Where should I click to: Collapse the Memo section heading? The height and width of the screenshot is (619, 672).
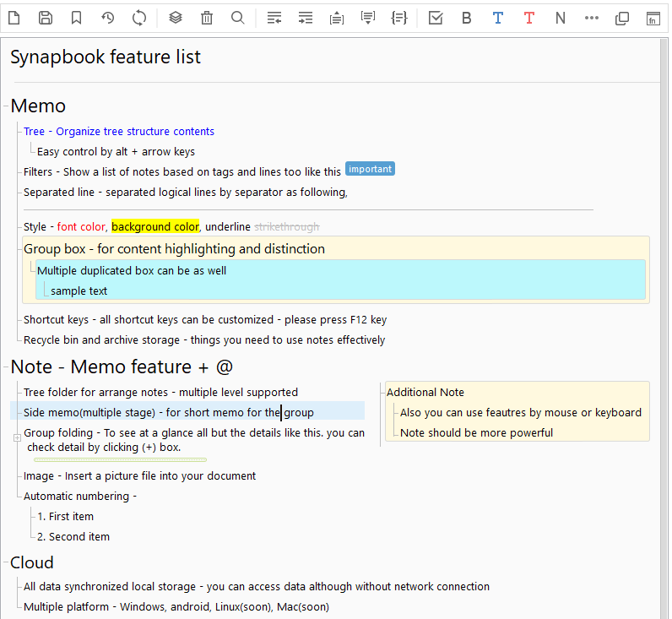click(6, 106)
